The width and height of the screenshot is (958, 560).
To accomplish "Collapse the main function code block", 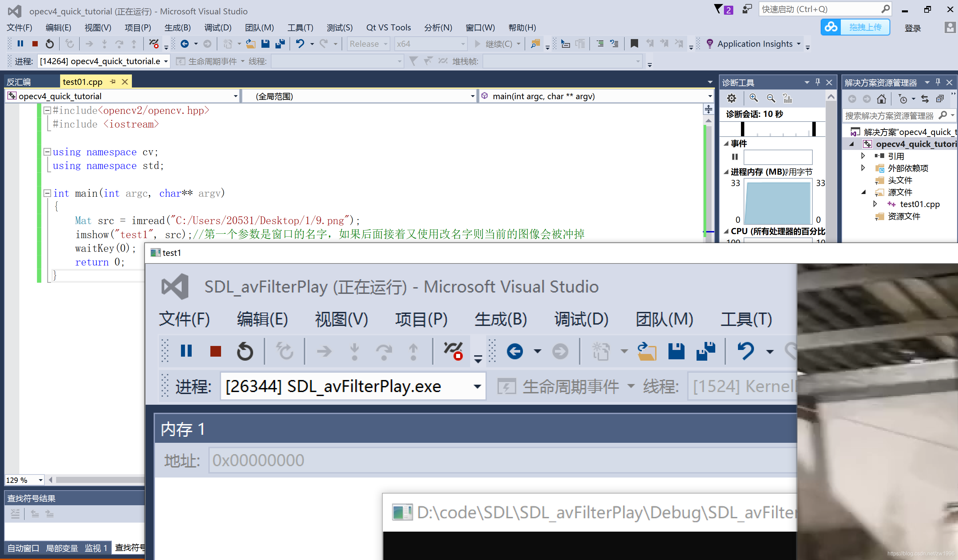I will click(x=47, y=193).
